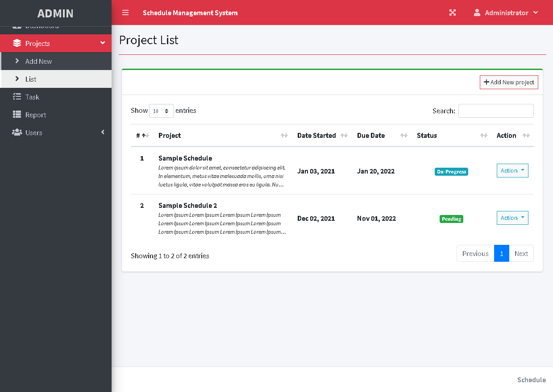Click the Users group icon
Viewport: 553px width, 392px height.
pos(17,132)
